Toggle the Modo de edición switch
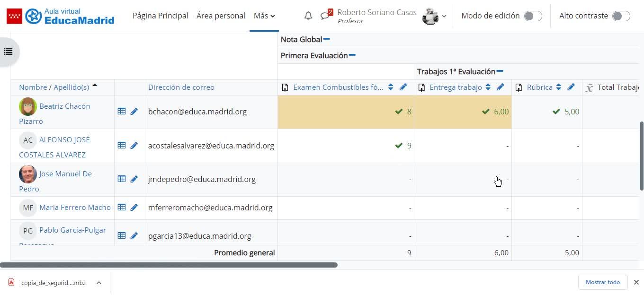This screenshot has width=644, height=295. [533, 16]
